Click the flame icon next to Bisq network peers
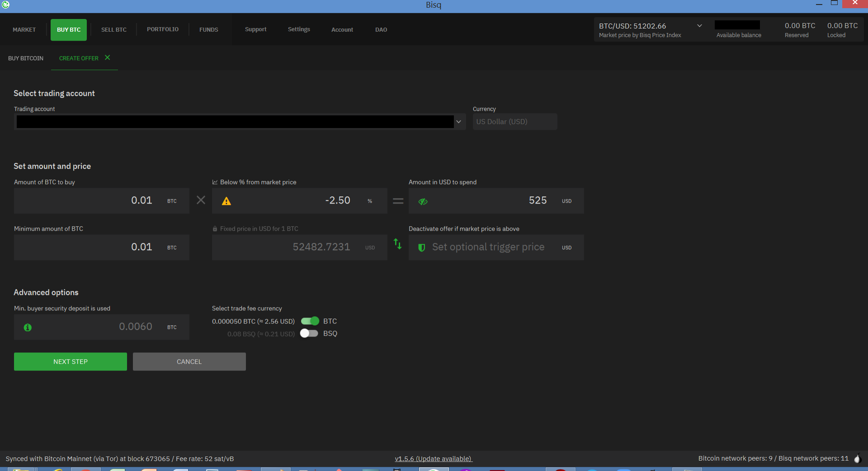 [x=858, y=458]
